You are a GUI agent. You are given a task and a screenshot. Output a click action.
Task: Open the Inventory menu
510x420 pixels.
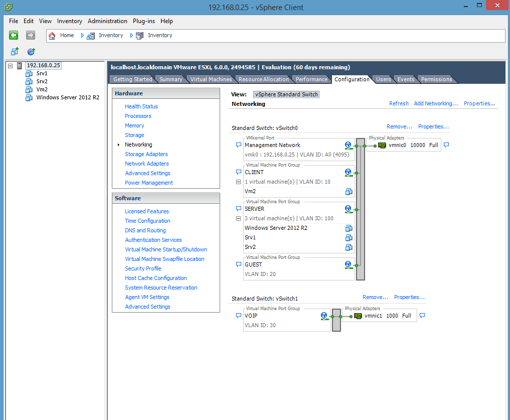pos(70,21)
